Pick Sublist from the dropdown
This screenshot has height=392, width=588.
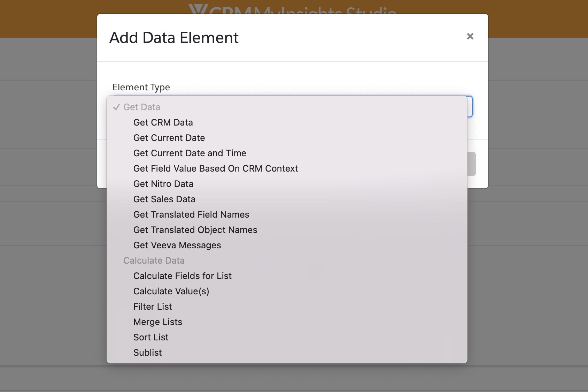click(x=147, y=353)
